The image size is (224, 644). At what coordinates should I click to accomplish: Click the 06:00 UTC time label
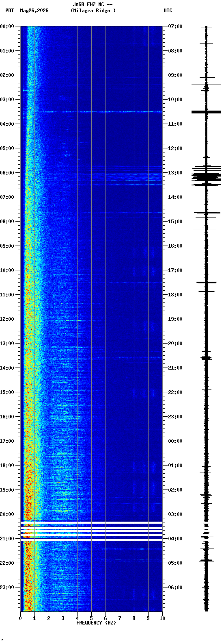coord(175,587)
